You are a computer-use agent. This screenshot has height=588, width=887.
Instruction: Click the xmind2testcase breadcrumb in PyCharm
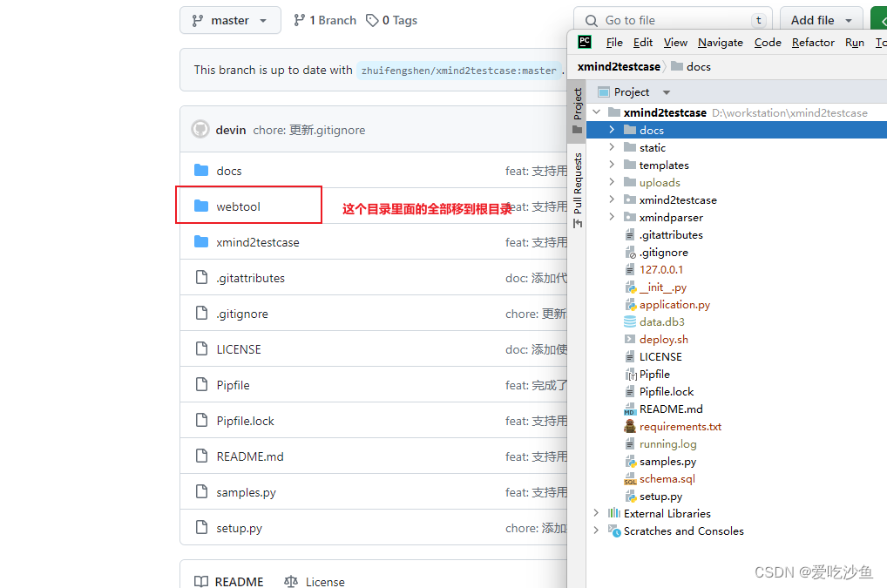click(619, 67)
